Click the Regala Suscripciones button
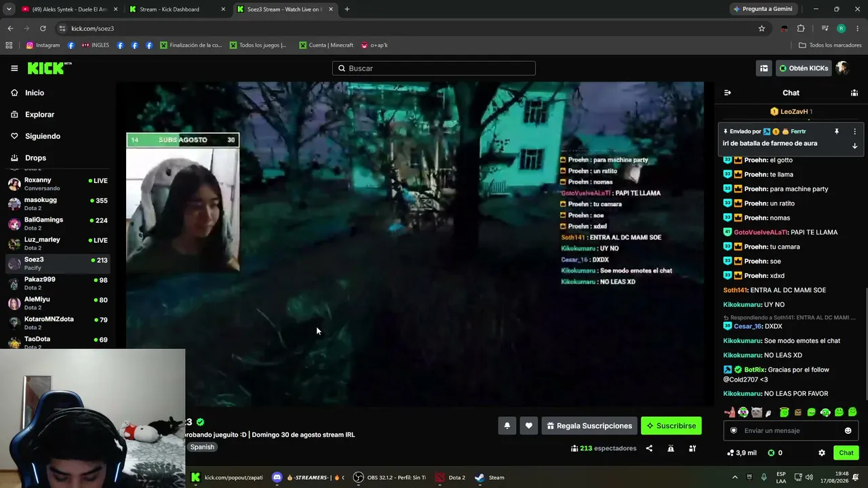This screenshot has width=868, height=488. click(589, 426)
